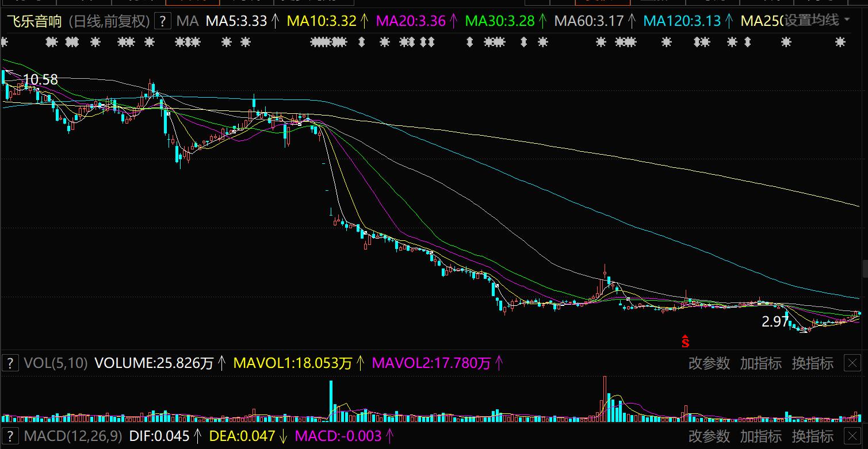Open the 设置均线 dropdown
This screenshot has height=449, width=868.
click(817, 21)
